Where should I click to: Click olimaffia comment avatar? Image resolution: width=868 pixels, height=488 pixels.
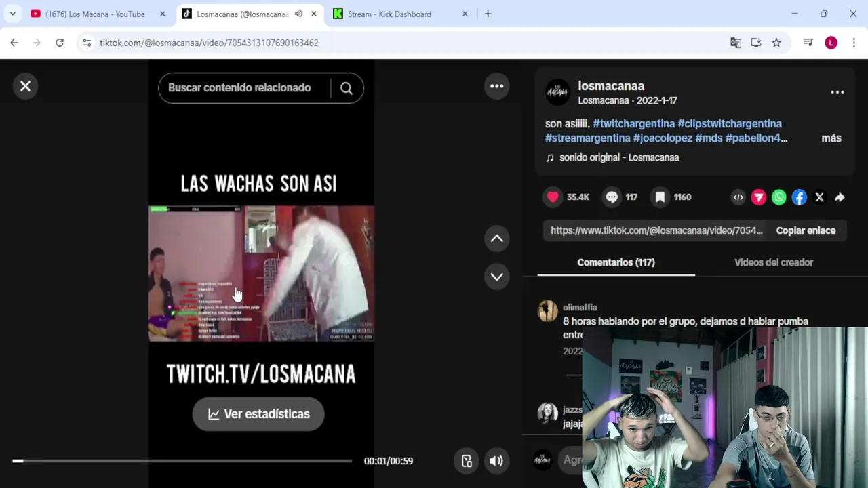[x=547, y=311]
